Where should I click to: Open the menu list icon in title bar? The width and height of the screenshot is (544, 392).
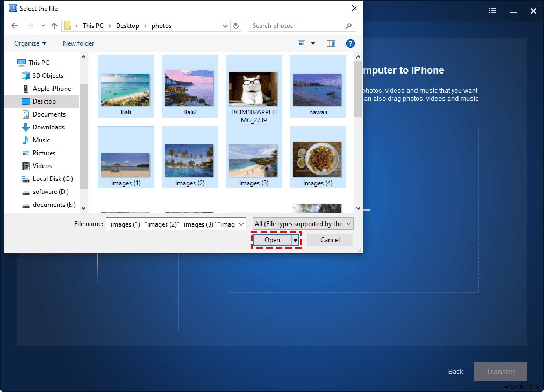(492, 11)
